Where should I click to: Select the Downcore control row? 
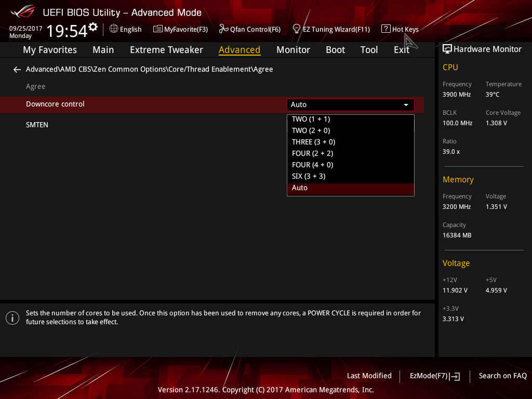[x=212, y=105]
